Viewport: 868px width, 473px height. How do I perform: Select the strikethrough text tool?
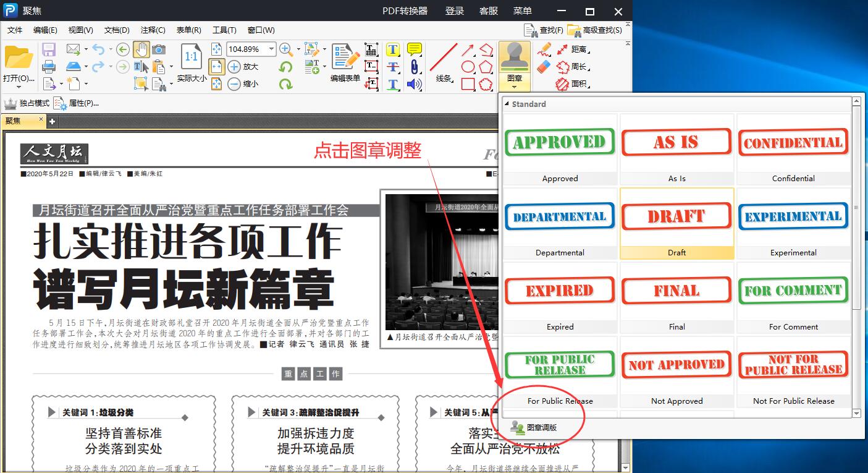click(x=393, y=66)
